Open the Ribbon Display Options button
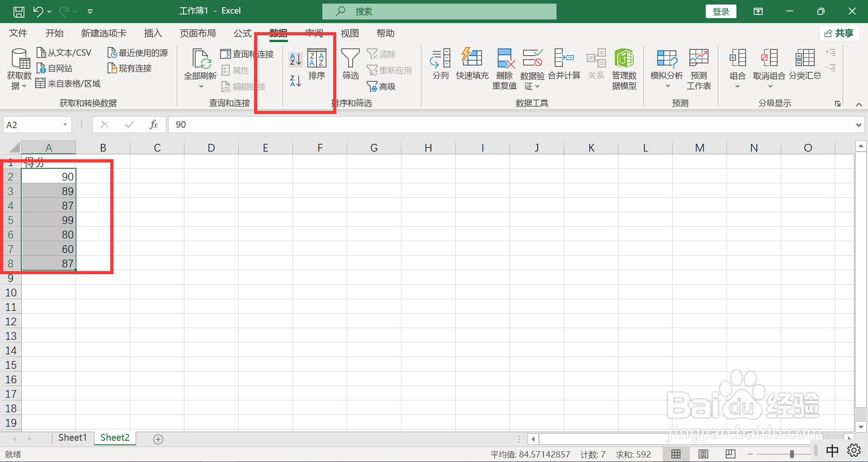Screen dimensions: 868x462 (x=758, y=11)
